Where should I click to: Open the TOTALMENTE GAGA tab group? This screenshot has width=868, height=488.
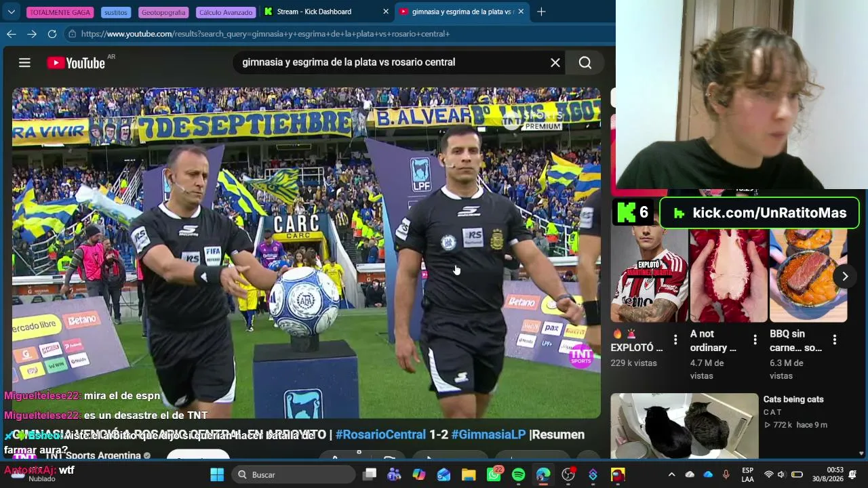coord(60,12)
